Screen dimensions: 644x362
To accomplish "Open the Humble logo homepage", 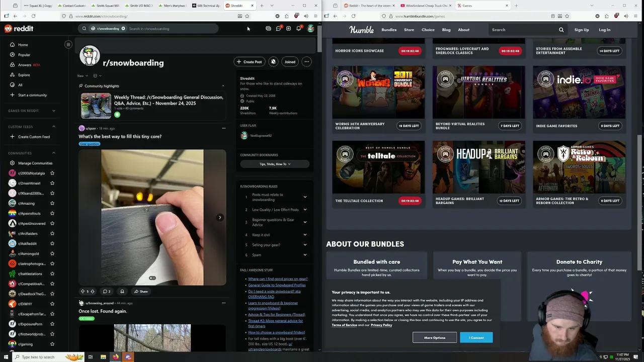I will click(361, 30).
